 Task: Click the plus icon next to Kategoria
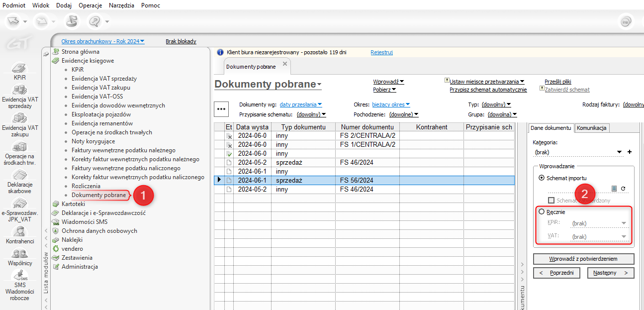629,152
